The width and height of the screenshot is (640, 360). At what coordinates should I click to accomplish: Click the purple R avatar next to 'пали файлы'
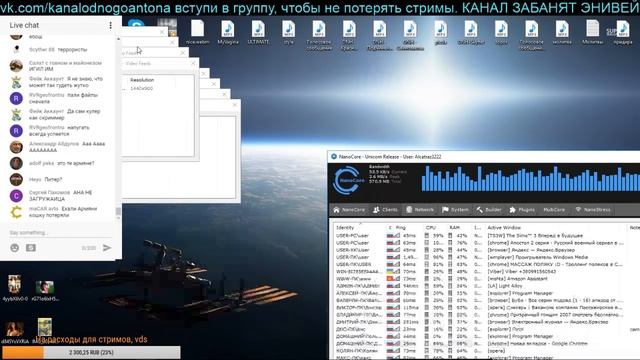coord(16,98)
